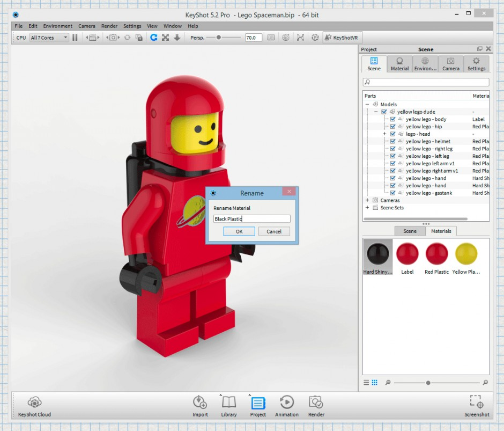504x431 pixels.
Task: Click the Rename Material text field
Action: point(251,219)
